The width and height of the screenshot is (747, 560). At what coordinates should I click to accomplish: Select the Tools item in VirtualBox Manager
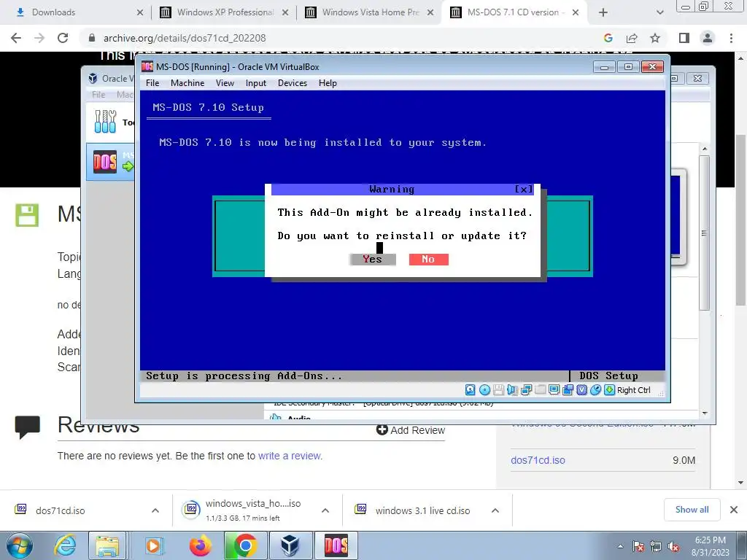pyautogui.click(x=111, y=122)
